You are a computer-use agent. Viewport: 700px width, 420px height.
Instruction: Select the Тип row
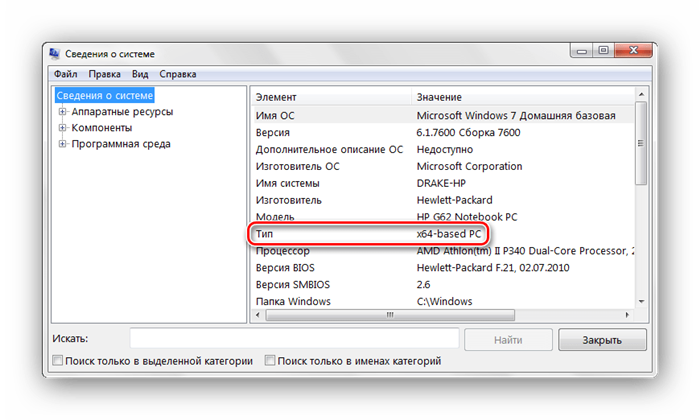point(443,234)
